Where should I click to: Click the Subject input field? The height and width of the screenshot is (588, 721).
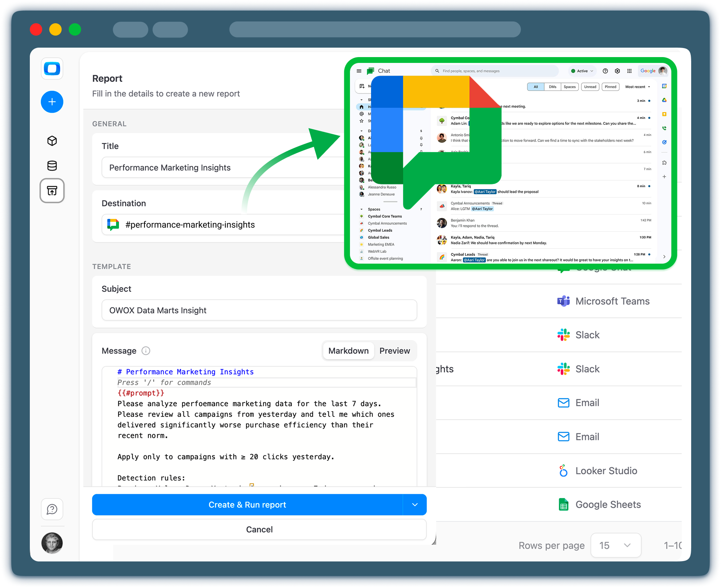coord(259,310)
